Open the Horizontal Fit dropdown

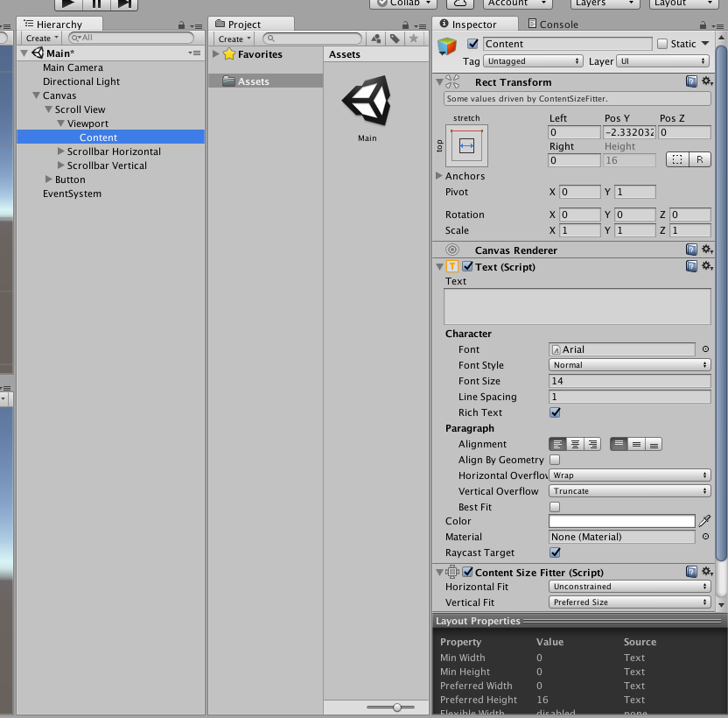pos(630,587)
